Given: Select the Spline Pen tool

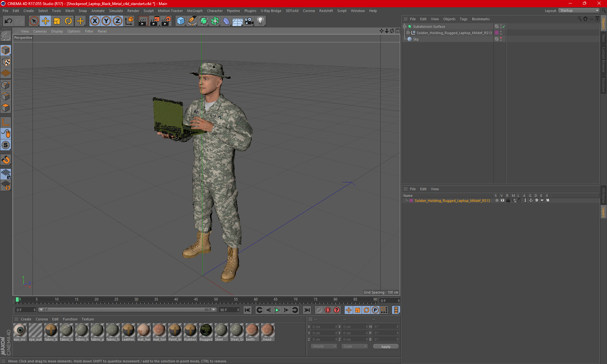Looking at the screenshot, I should click(x=192, y=21).
